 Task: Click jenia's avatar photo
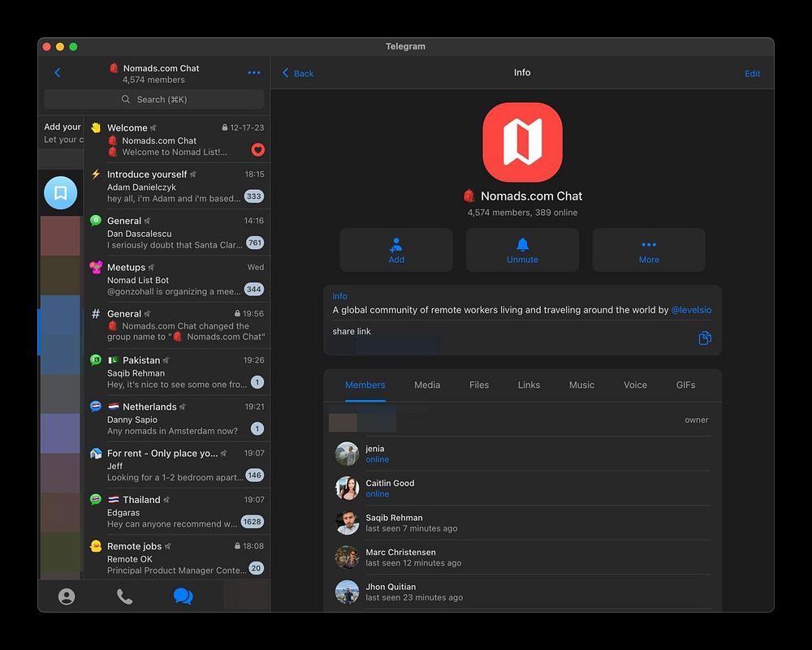tap(347, 454)
